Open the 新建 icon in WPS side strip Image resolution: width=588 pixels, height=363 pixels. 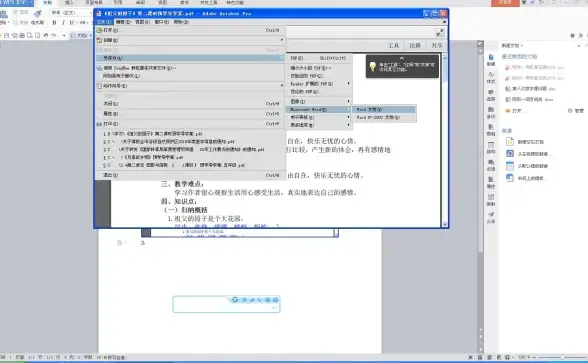pyautogui.click(x=491, y=60)
